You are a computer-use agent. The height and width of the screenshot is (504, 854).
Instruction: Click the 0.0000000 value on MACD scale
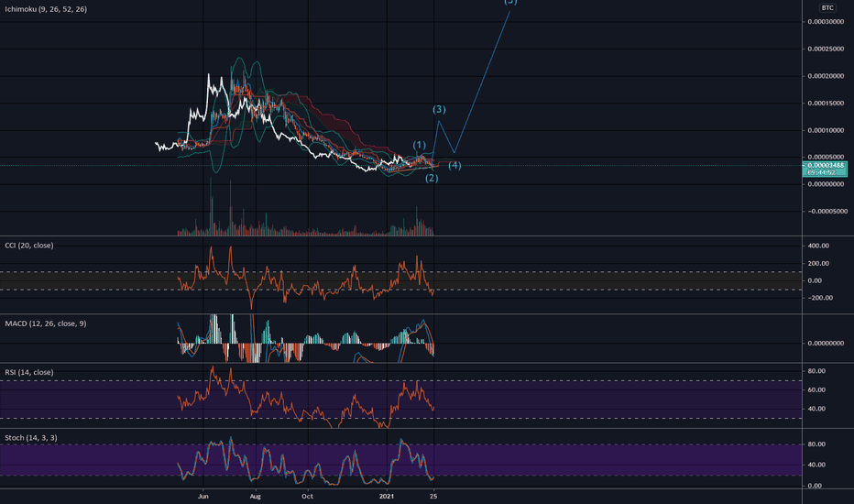[826, 344]
